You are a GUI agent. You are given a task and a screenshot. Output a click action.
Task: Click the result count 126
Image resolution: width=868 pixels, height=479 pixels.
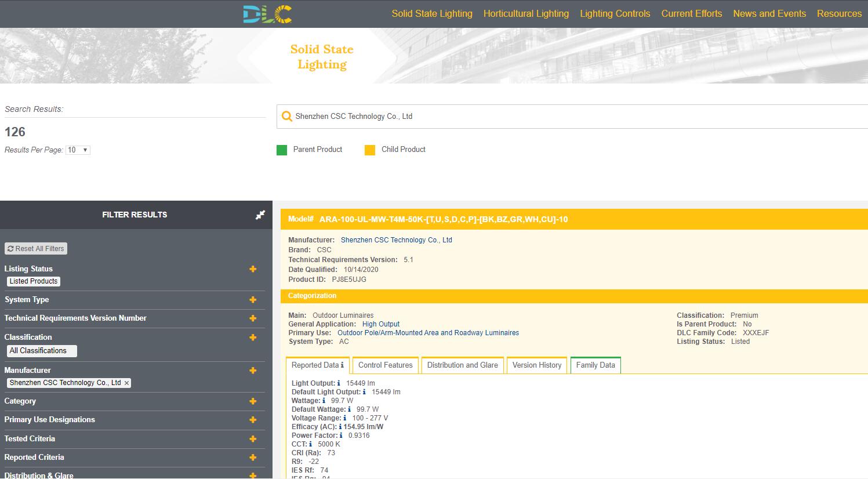point(15,132)
